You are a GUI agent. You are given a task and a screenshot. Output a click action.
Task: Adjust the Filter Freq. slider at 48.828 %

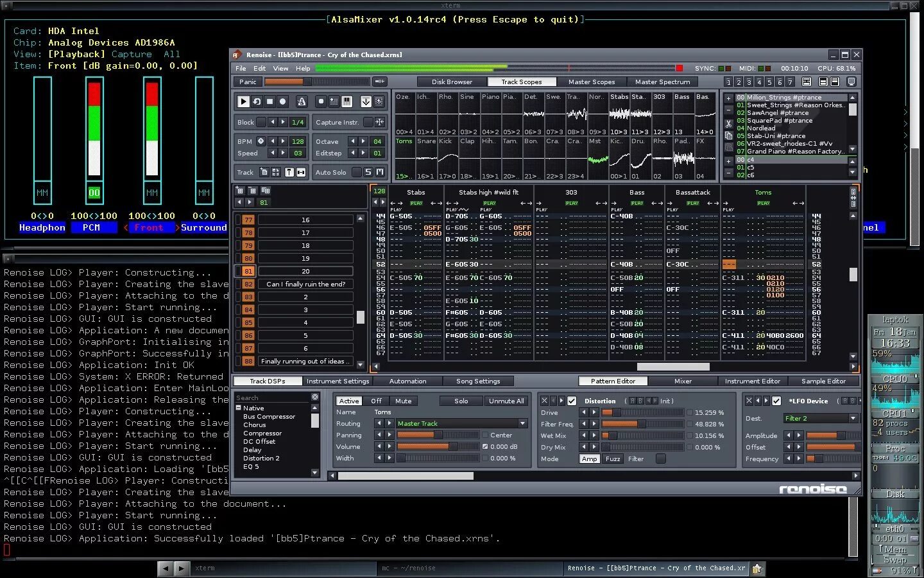click(x=642, y=424)
